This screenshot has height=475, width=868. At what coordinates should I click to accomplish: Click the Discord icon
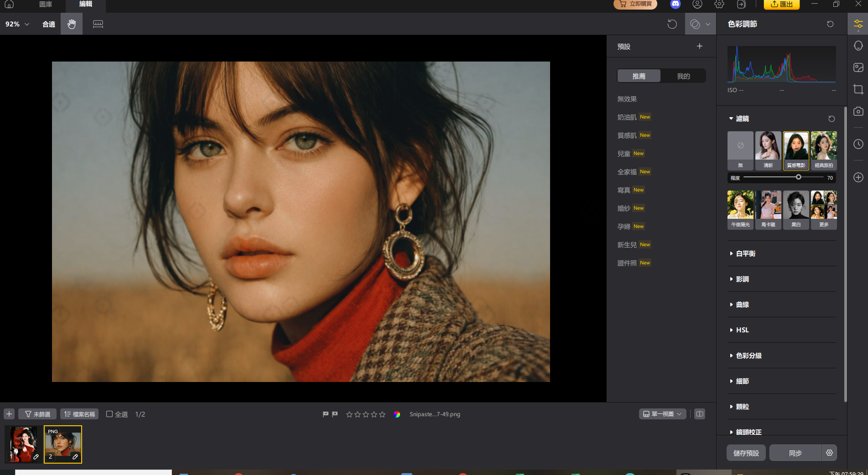[x=675, y=5]
